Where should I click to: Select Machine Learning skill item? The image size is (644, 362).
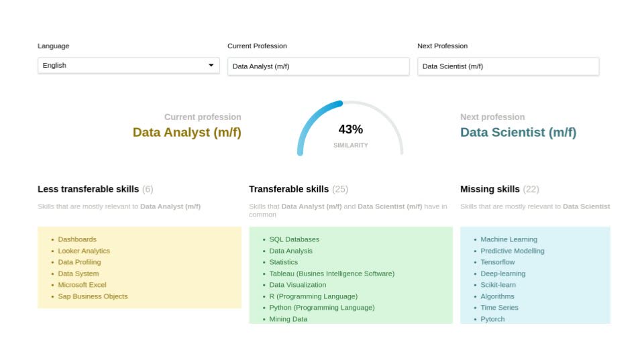(x=509, y=239)
